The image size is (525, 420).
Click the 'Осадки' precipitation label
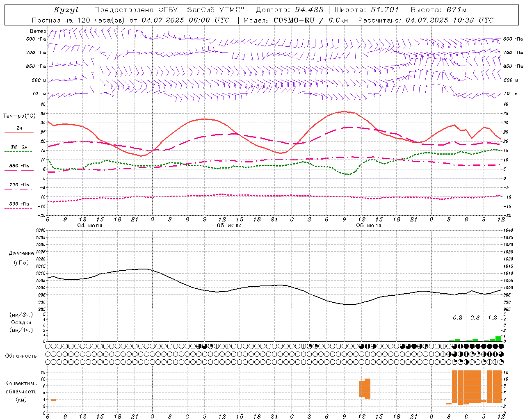coord(21,322)
